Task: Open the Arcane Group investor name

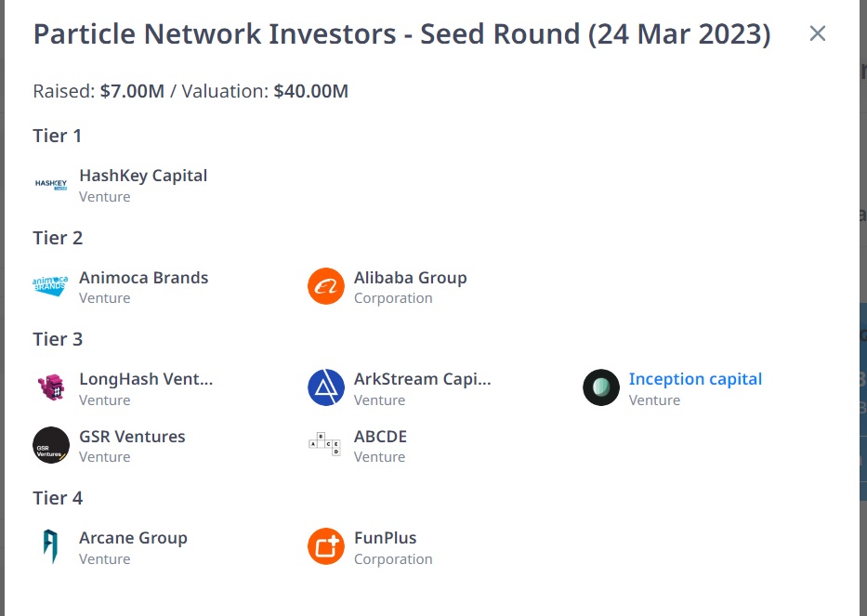Action: [133, 538]
